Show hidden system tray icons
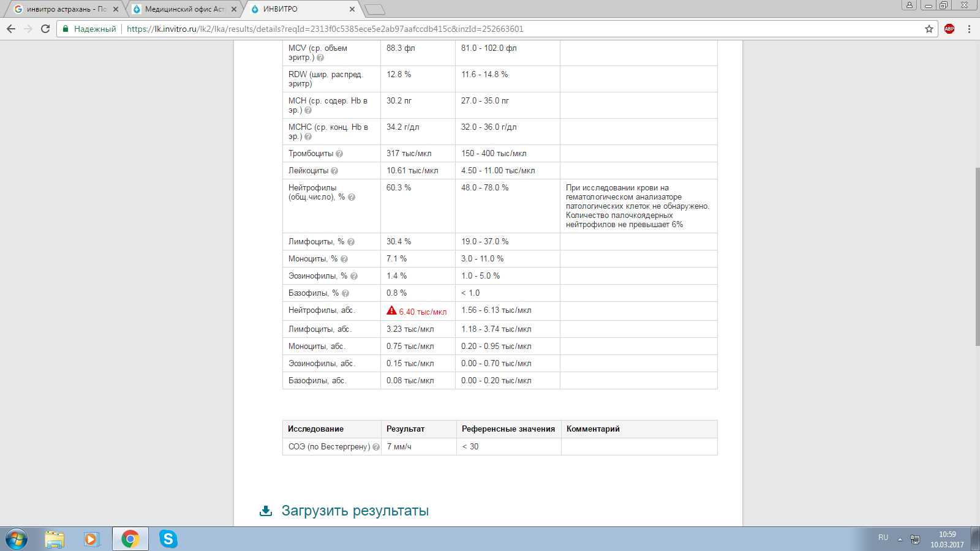 click(x=900, y=539)
